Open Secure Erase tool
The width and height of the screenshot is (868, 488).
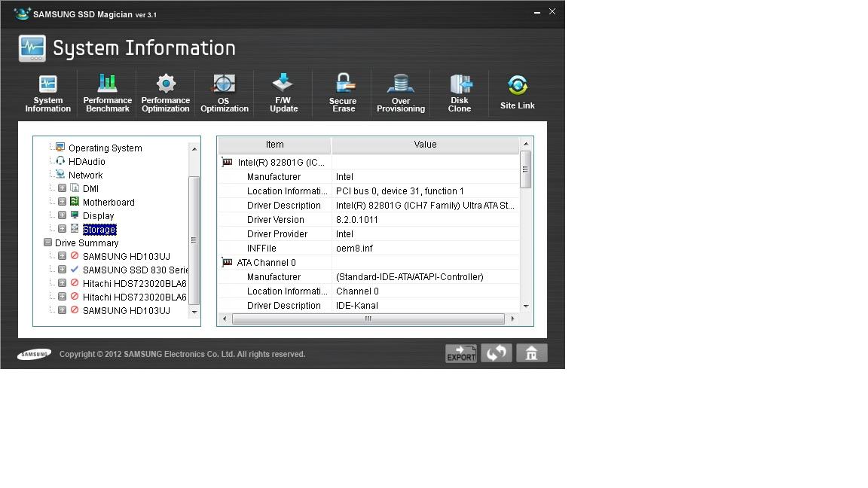(344, 93)
